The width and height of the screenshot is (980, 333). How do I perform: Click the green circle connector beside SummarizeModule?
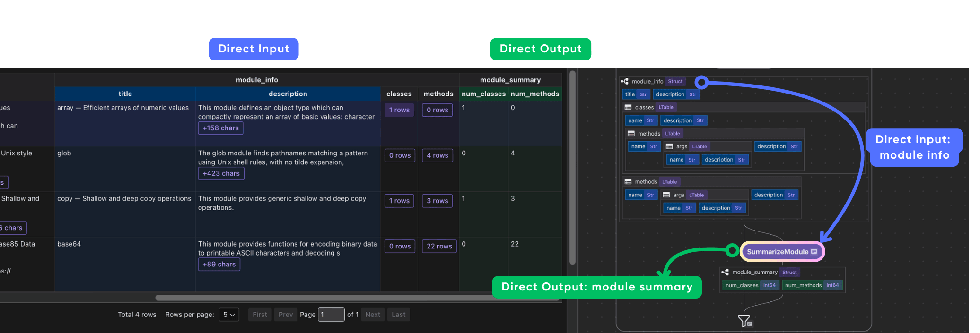point(732,250)
